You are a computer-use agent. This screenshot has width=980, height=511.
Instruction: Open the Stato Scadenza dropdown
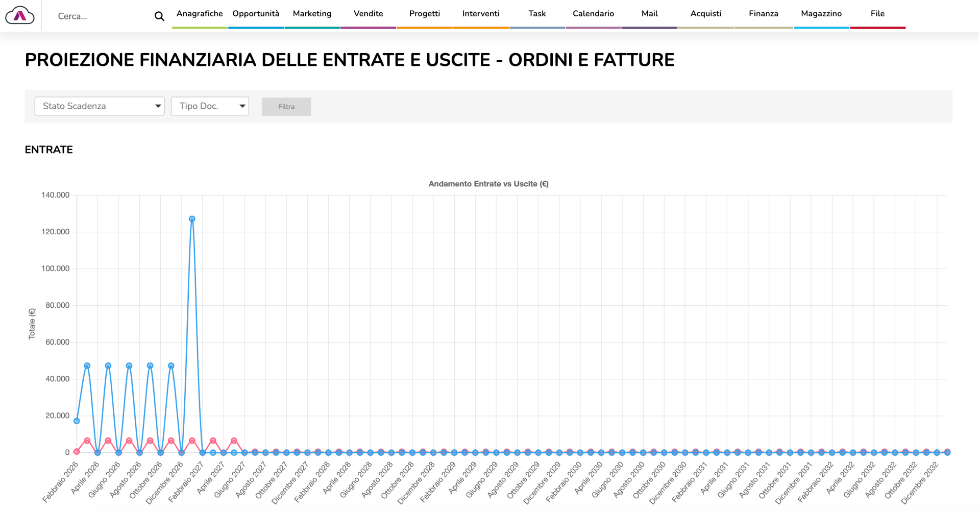click(x=100, y=106)
